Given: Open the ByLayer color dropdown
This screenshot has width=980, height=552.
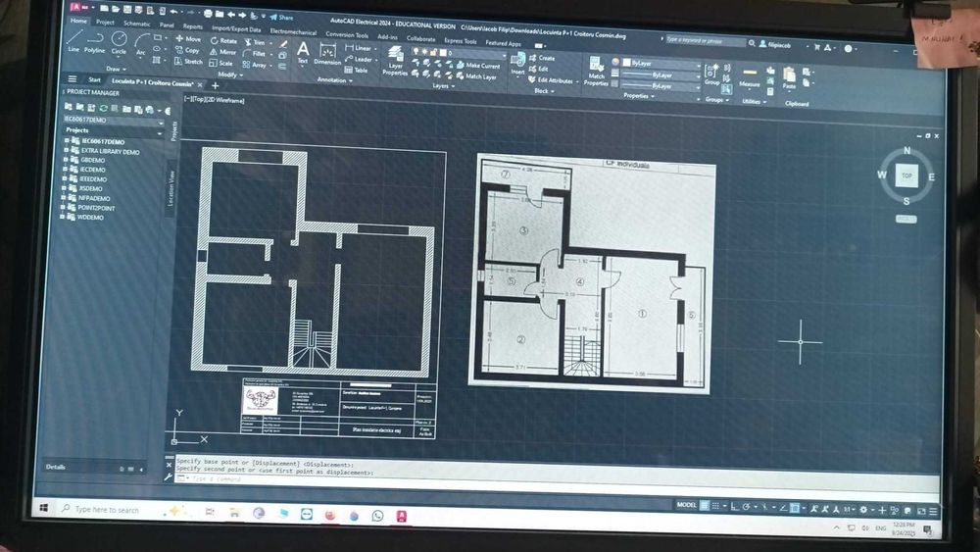Looking at the screenshot, I should pyautogui.click(x=661, y=64).
